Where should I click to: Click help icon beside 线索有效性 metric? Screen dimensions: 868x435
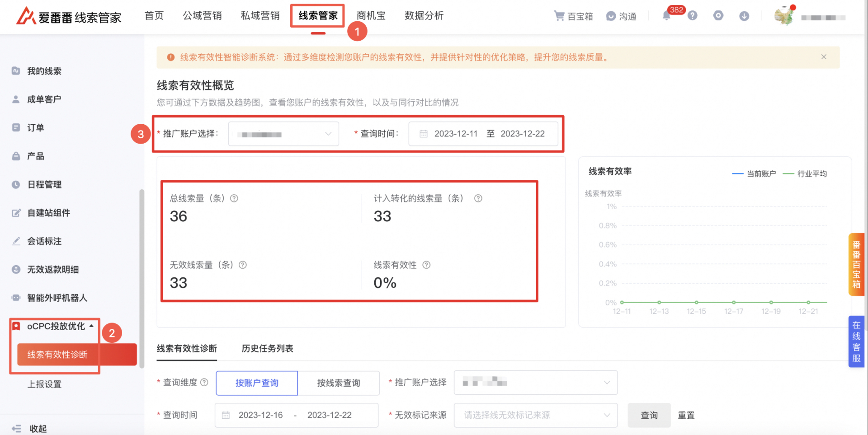[426, 265]
